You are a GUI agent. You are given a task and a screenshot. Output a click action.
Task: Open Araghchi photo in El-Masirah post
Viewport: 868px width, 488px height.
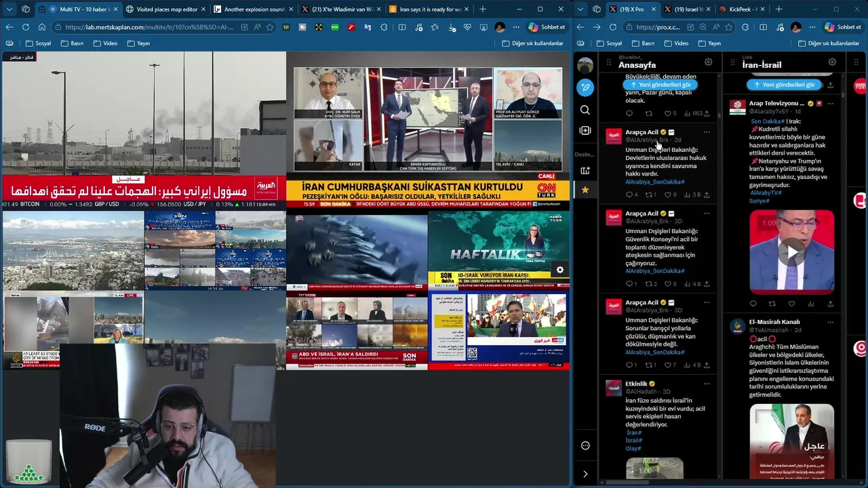tap(792, 441)
